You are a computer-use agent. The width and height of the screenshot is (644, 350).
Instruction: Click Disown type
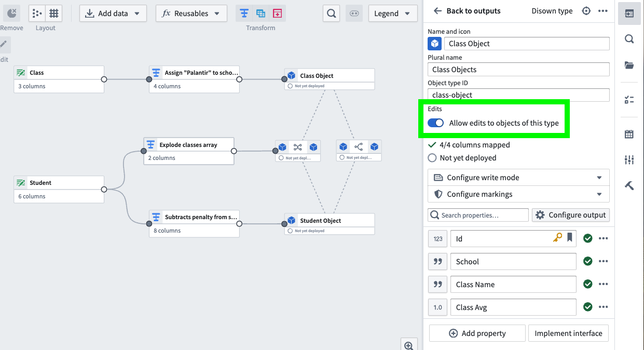[x=552, y=11]
